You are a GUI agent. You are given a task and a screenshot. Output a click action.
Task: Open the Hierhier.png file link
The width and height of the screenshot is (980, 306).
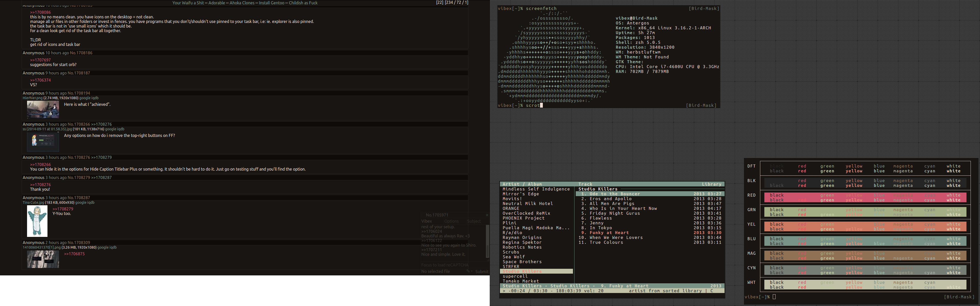[x=32, y=98]
